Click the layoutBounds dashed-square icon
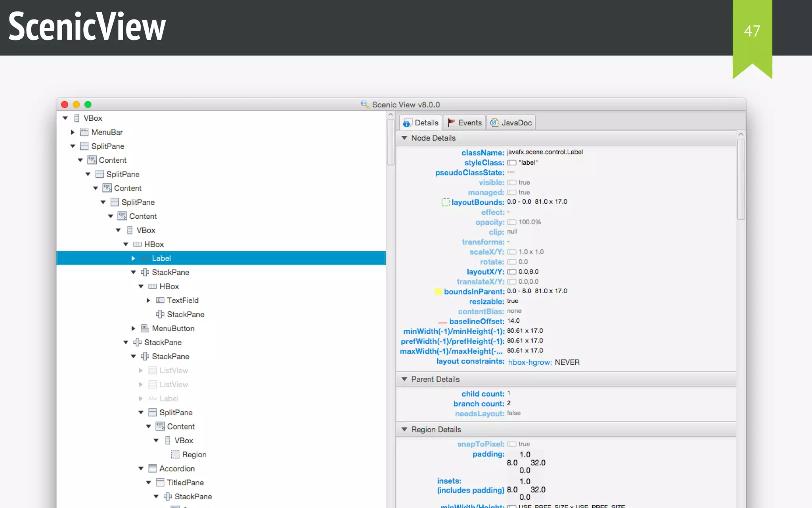This screenshot has height=508, width=812. pos(445,202)
